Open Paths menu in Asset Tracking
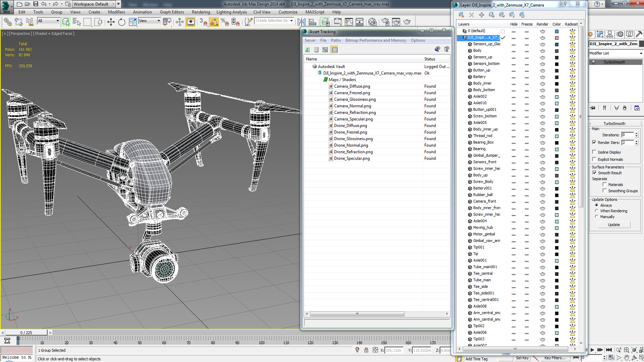 pyautogui.click(x=336, y=40)
